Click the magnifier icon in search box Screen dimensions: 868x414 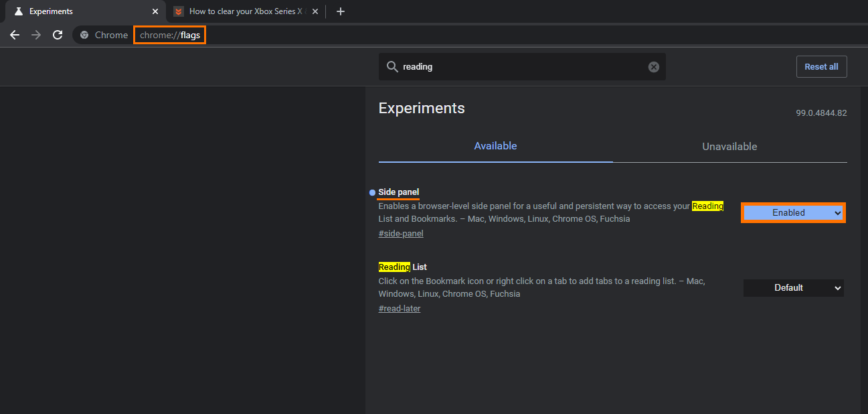pos(392,67)
